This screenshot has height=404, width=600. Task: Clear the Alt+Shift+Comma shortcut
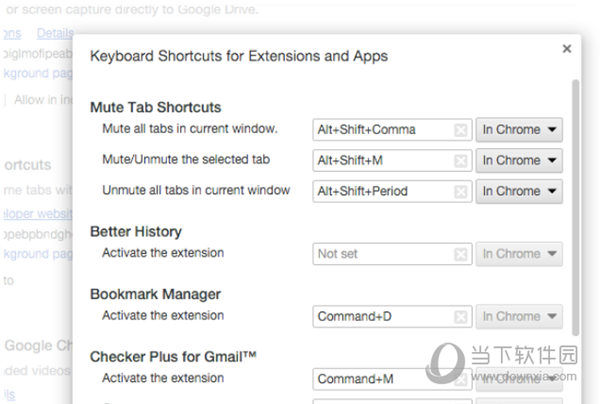coord(460,130)
